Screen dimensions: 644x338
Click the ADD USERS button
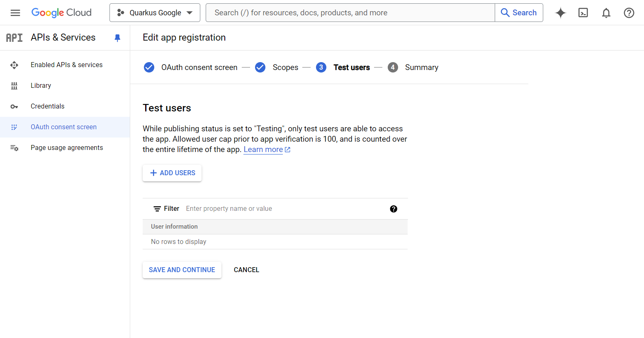[172, 173]
